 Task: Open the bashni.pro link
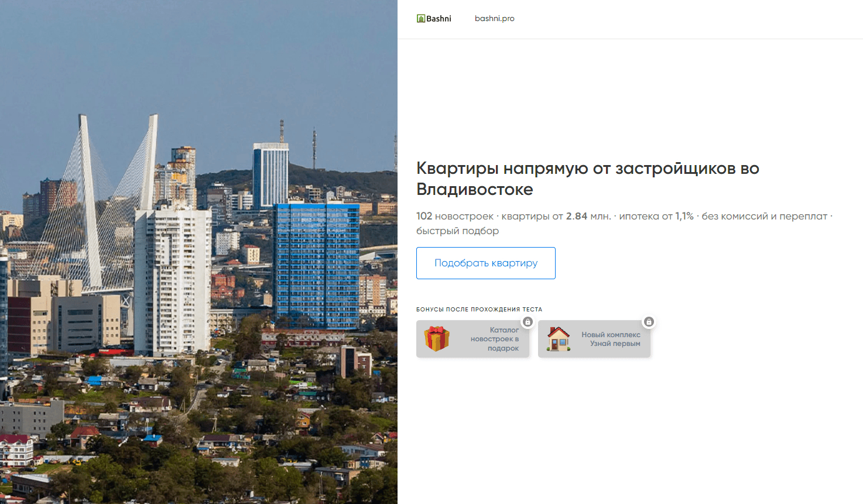(495, 19)
